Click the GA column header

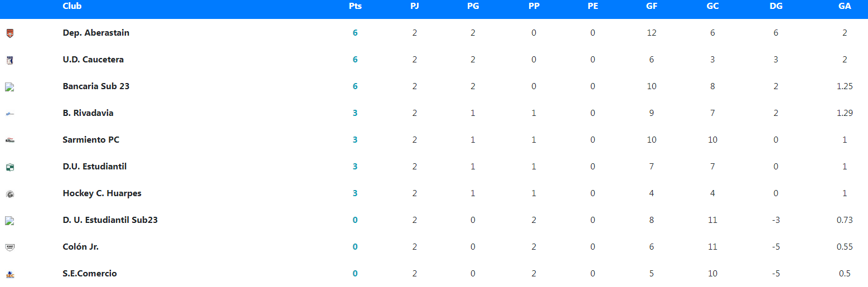[845, 6]
